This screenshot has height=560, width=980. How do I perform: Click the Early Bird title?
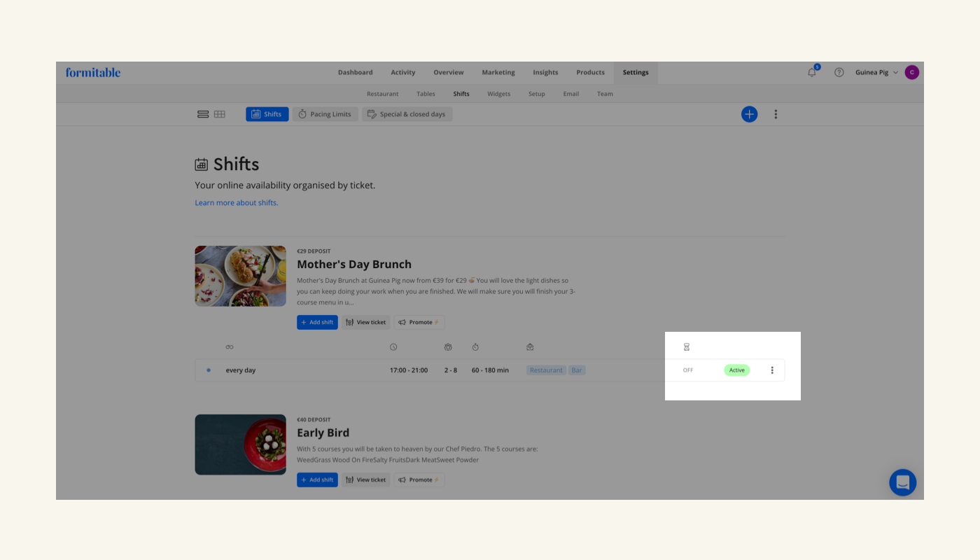click(x=323, y=433)
